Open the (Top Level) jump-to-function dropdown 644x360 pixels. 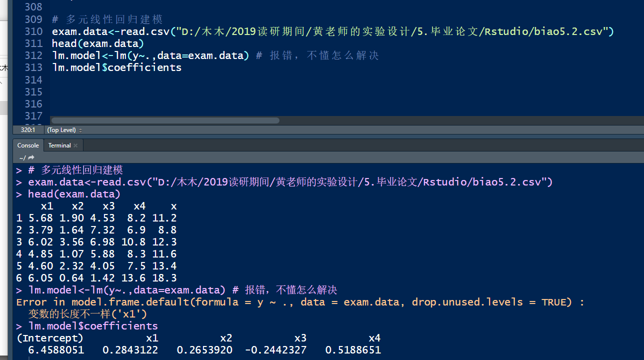point(61,130)
